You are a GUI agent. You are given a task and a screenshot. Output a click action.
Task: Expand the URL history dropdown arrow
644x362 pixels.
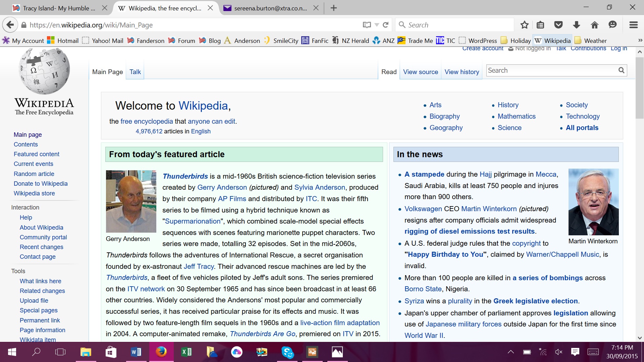point(377,25)
